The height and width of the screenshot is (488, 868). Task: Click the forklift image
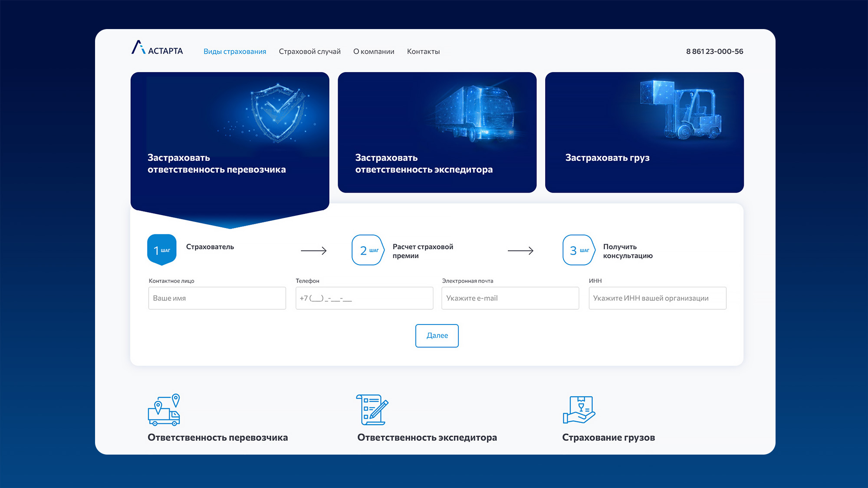680,109
